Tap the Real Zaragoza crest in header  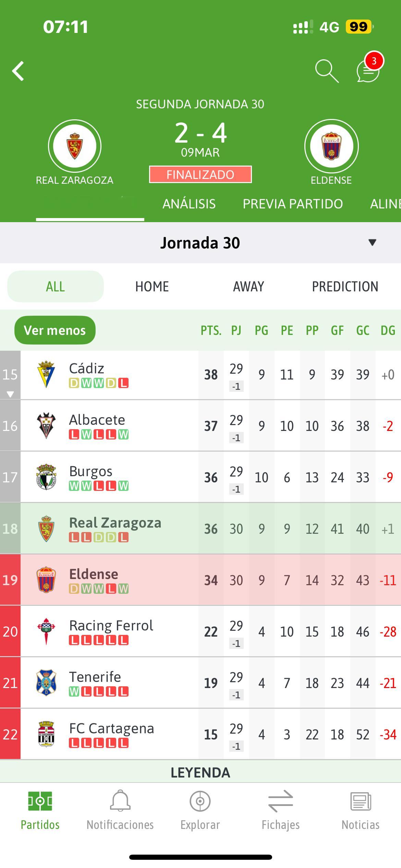click(75, 146)
